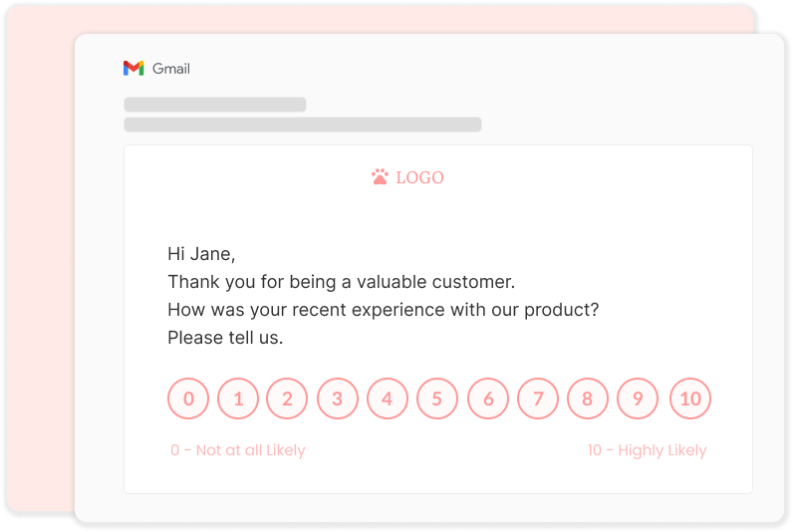Pick rating 3 circle
793x532 pixels.
coord(338,399)
